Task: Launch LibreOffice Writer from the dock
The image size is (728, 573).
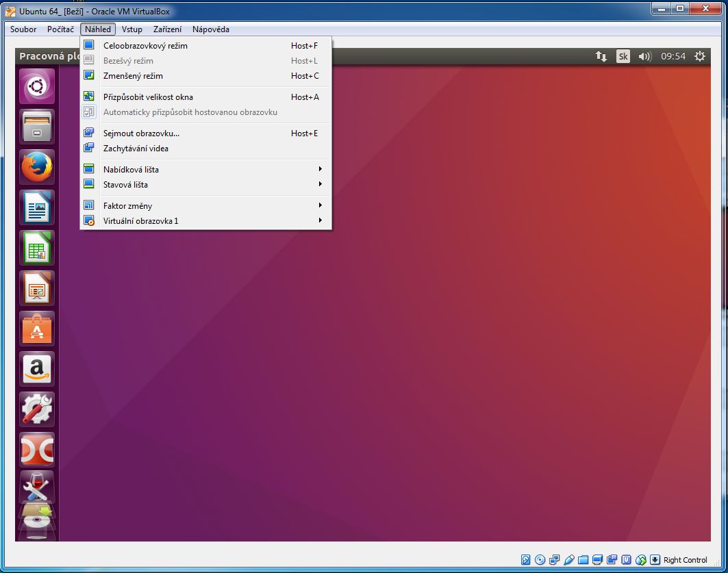Action: pyautogui.click(x=37, y=207)
